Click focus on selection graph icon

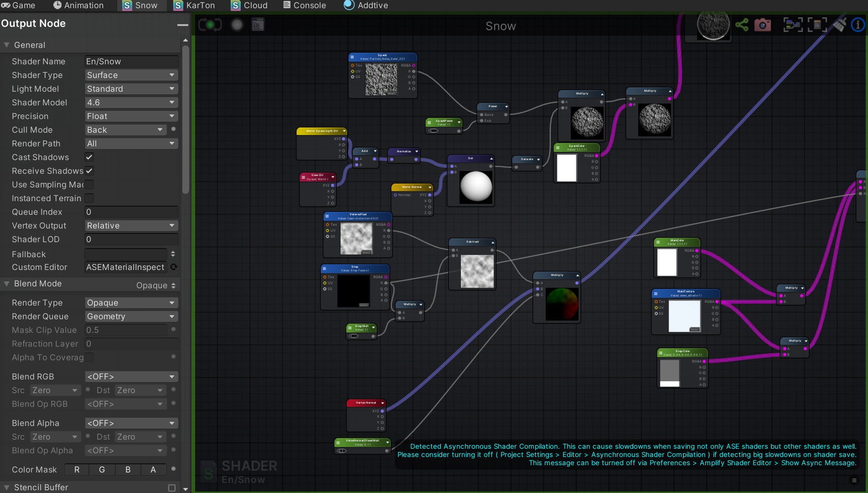point(793,25)
